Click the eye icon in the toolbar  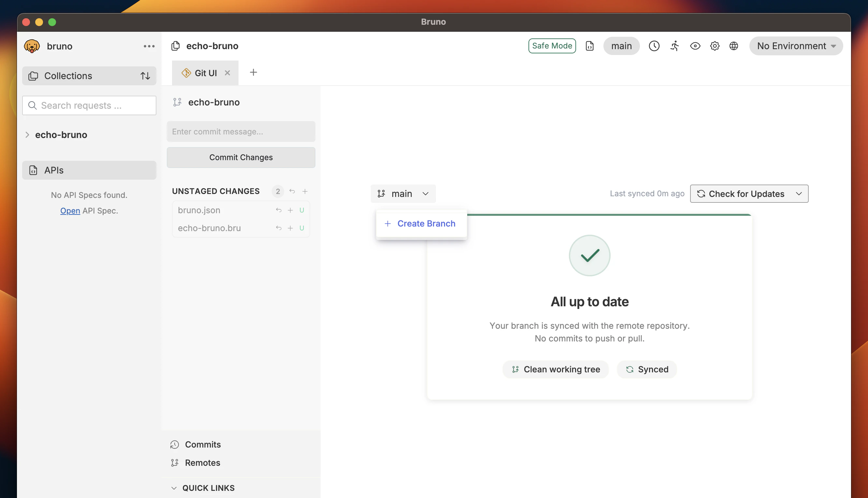click(x=695, y=46)
